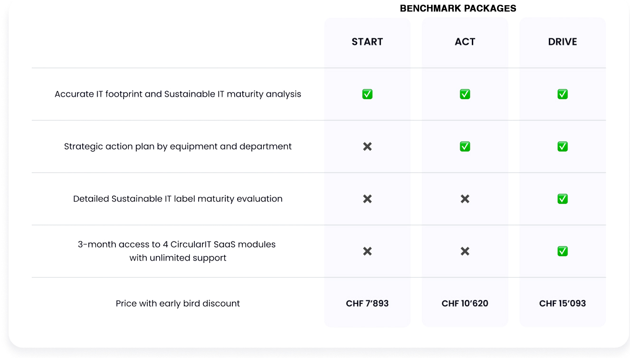Click the ACT checkmark for Strategic action plan
Screen dimensions: 630x364
point(465,146)
